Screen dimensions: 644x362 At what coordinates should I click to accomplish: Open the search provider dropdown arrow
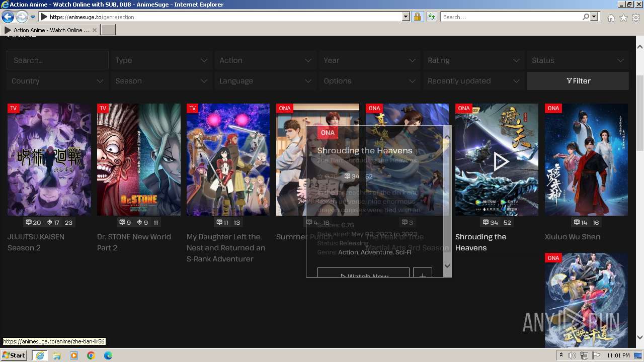[594, 17]
